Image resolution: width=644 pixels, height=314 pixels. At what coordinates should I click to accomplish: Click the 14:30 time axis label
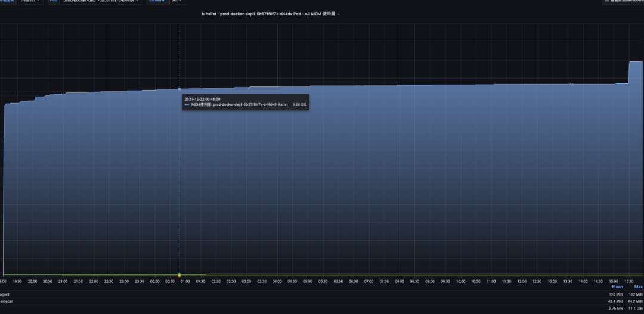pyautogui.click(x=598, y=282)
